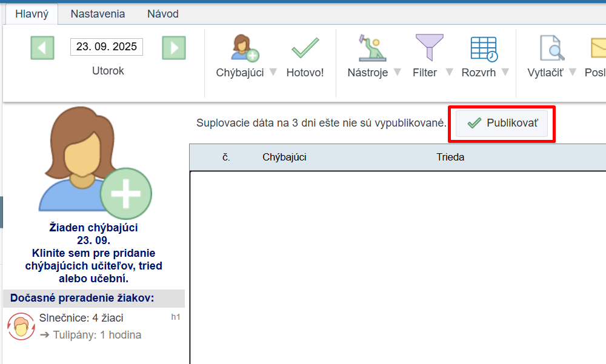
Task: Expand the Vytlačiť dropdown arrow
Action: click(572, 72)
